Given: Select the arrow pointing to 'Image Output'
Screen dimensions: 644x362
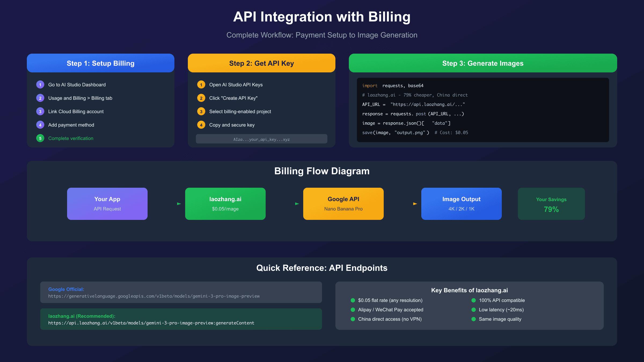Looking at the screenshot, I should pyautogui.click(x=415, y=204).
